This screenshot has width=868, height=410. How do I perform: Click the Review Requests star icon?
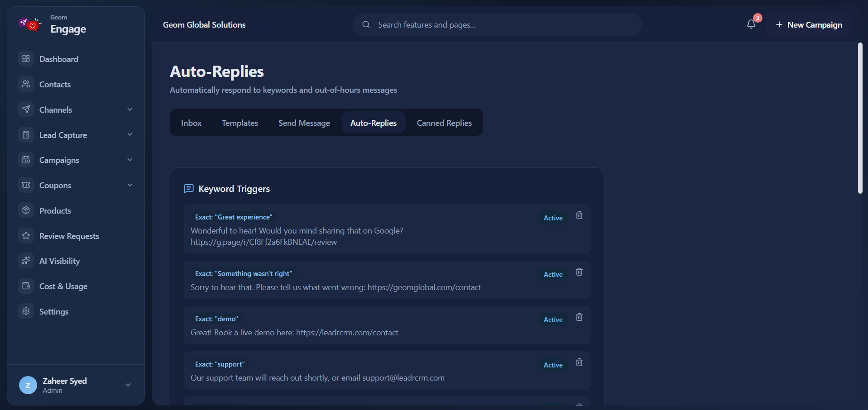[26, 236]
